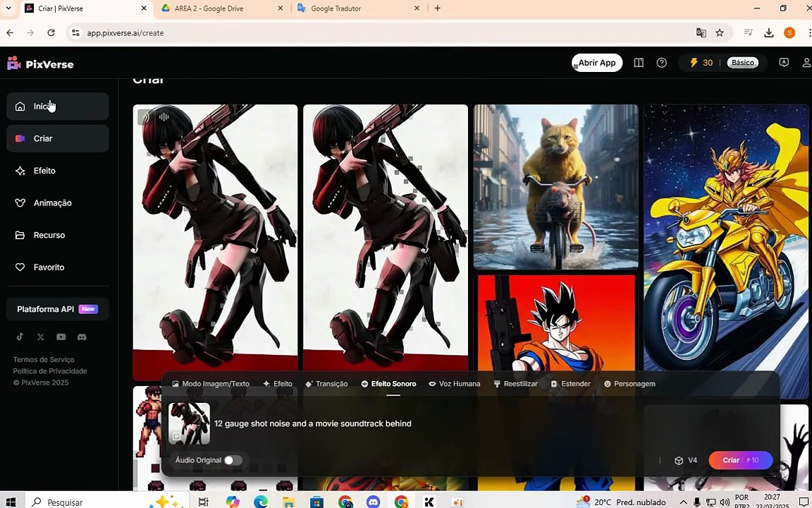Click the PixVerse logo
The height and width of the screenshot is (508, 812).
tap(40, 64)
